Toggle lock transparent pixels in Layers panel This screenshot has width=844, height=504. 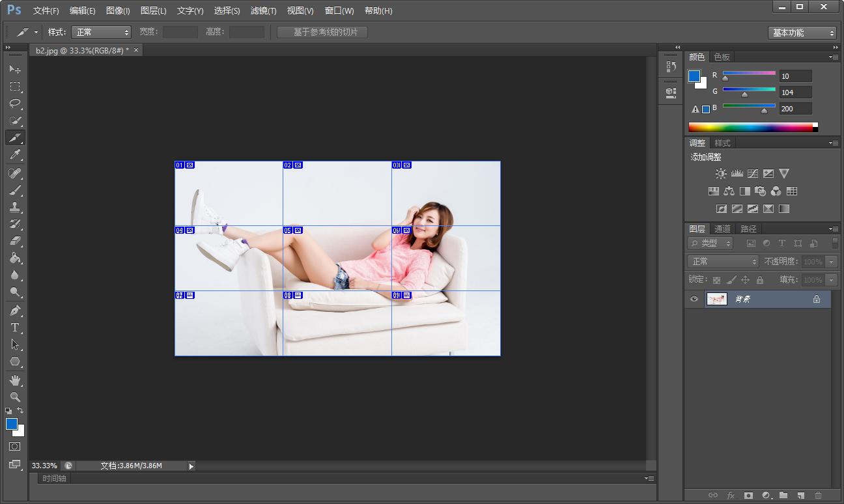coord(716,280)
